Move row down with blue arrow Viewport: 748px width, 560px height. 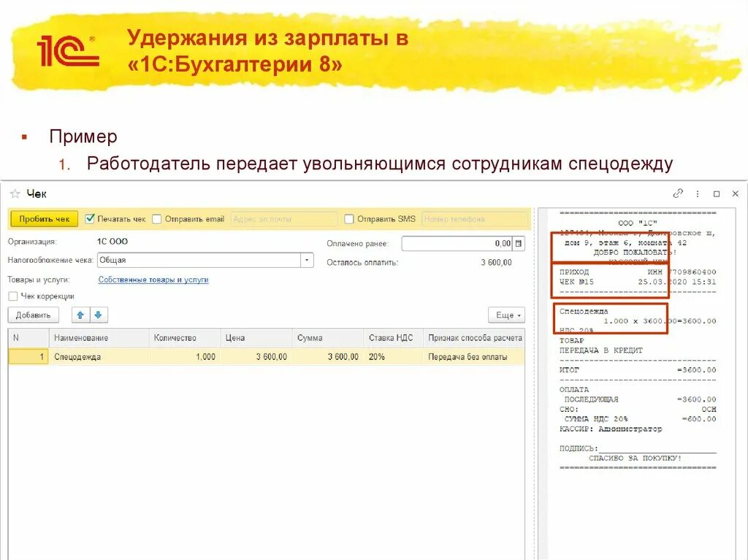click(x=99, y=315)
